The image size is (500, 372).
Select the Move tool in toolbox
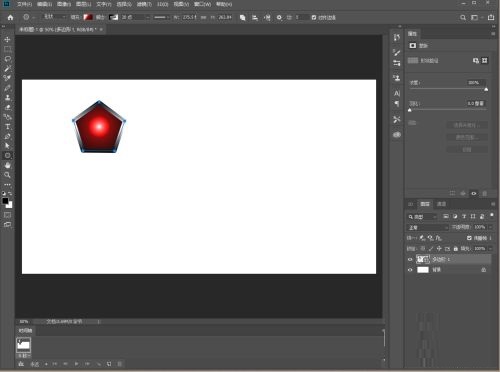[7, 39]
